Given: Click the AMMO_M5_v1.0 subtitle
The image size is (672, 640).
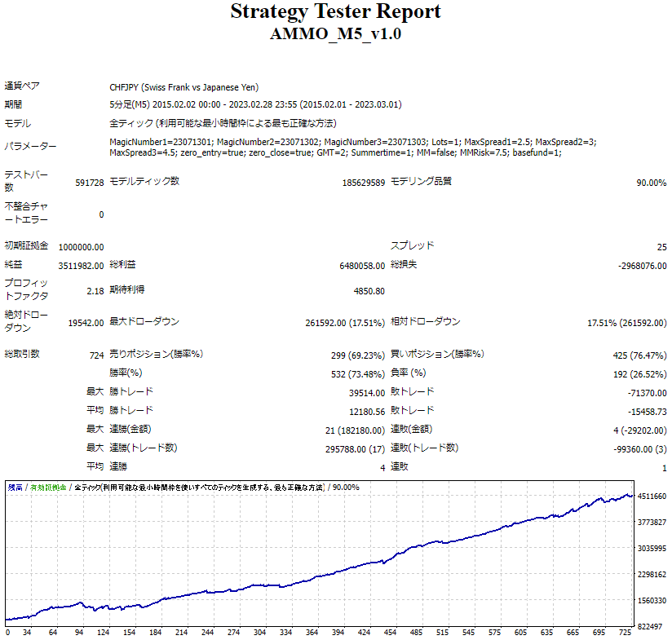Looking at the screenshot, I should 335,34.
